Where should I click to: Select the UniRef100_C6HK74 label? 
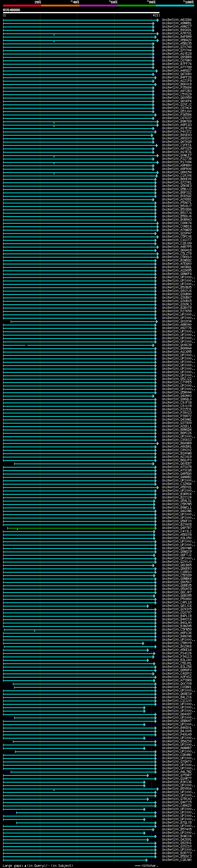tap(176, 223)
